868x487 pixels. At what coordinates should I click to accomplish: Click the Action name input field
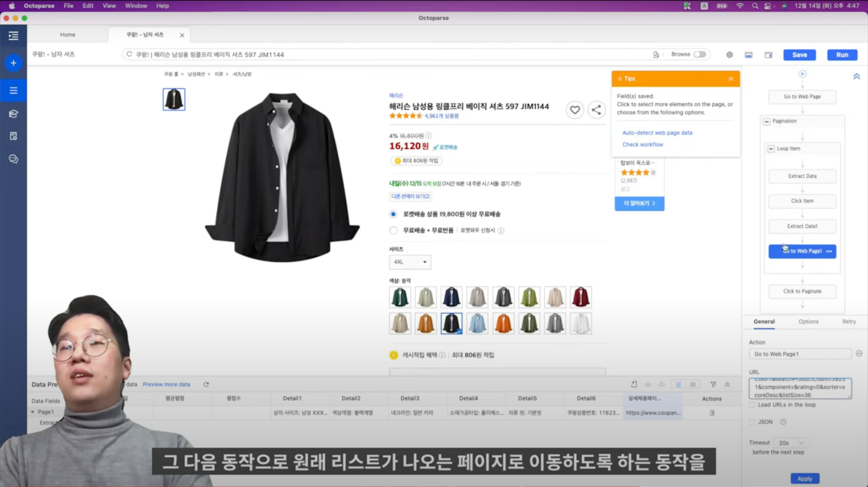[x=800, y=354]
